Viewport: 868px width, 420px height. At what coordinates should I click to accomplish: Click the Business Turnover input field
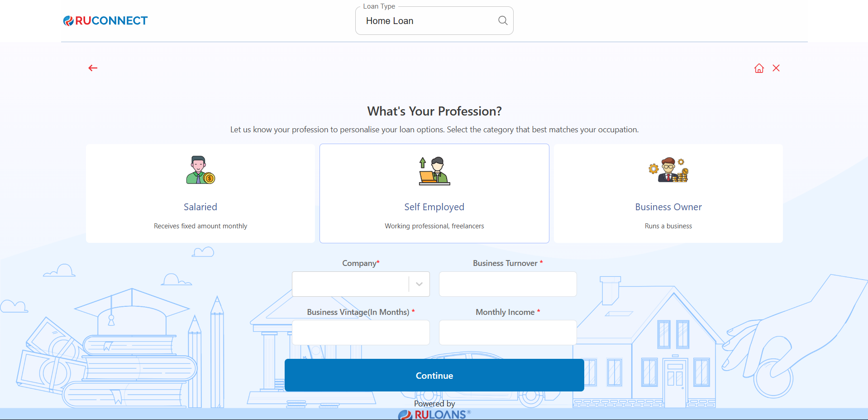(x=508, y=284)
